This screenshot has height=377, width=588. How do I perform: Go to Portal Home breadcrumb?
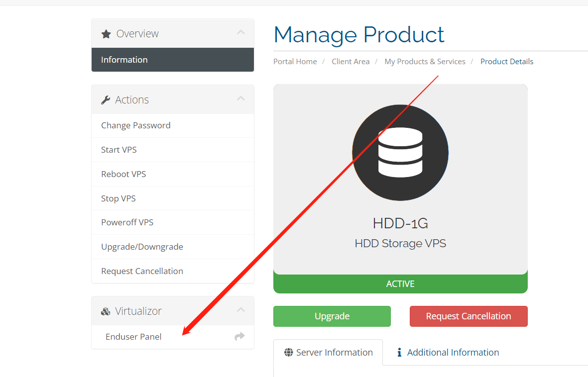295,62
